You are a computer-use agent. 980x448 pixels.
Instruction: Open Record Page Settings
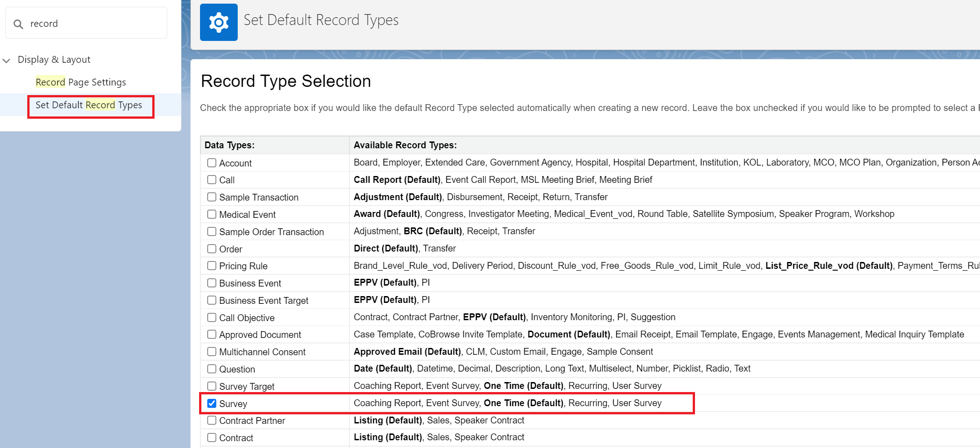pos(80,82)
